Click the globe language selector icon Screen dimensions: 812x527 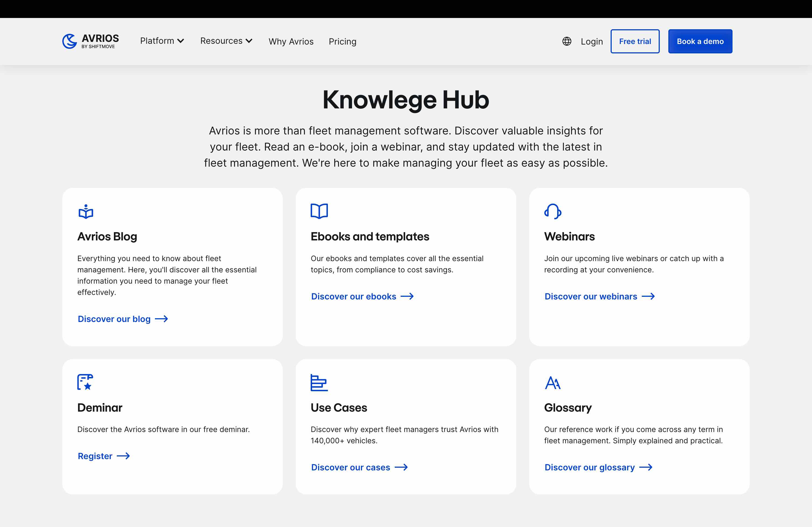pyautogui.click(x=567, y=41)
